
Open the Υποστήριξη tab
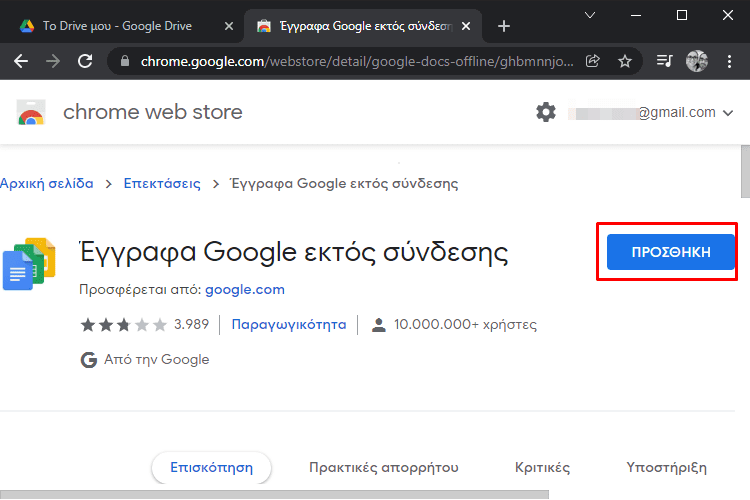[x=666, y=467]
